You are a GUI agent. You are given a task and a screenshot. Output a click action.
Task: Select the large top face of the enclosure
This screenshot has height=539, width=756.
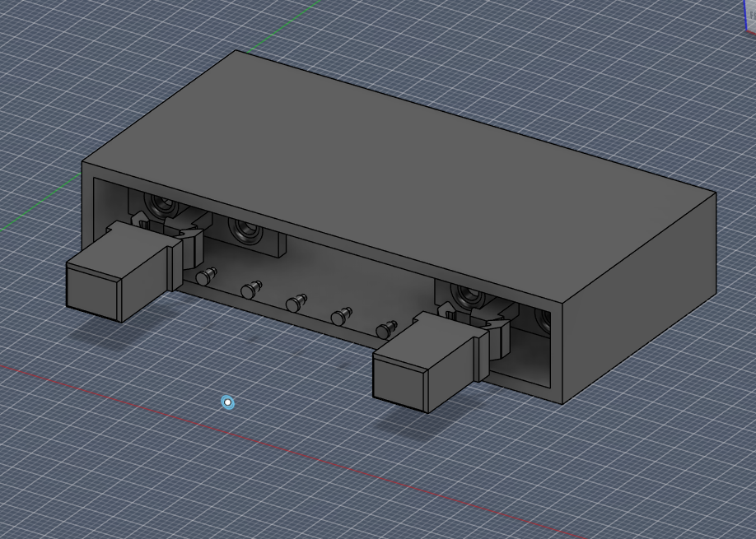[x=399, y=177]
